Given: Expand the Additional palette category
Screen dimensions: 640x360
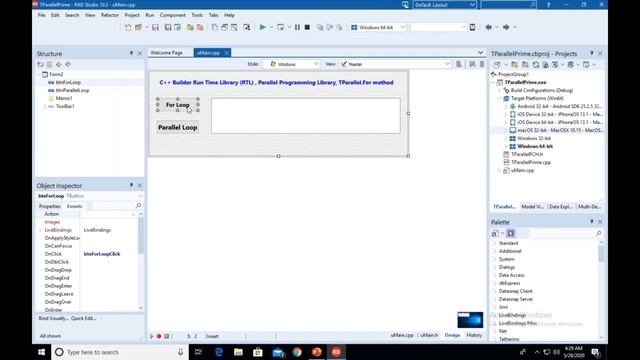Looking at the screenshot, I should coord(495,251).
